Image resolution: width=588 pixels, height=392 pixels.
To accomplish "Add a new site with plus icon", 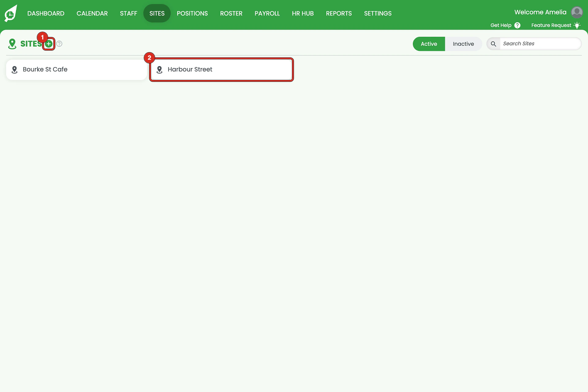I will click(49, 44).
